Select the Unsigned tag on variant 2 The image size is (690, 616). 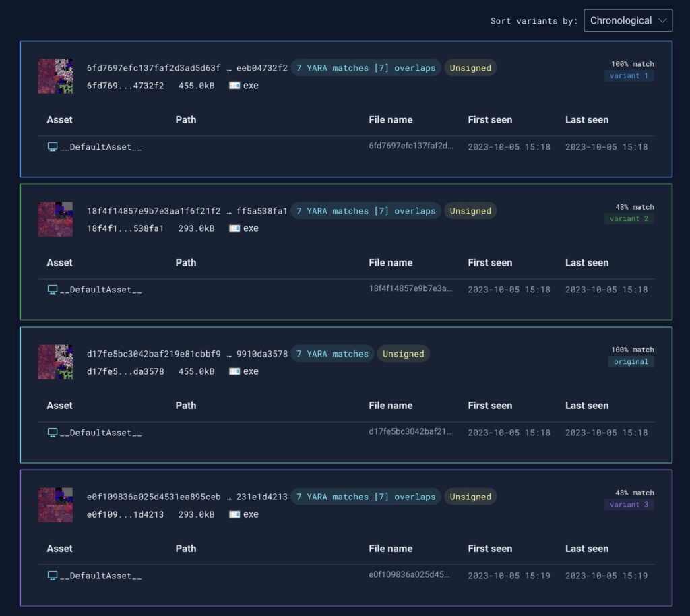click(x=470, y=211)
